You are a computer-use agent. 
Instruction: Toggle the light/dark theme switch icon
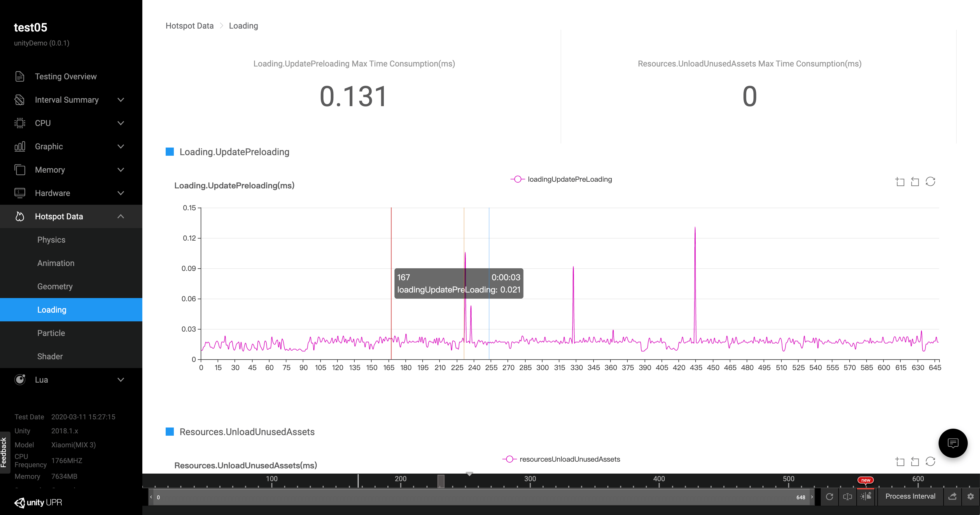(x=866, y=496)
